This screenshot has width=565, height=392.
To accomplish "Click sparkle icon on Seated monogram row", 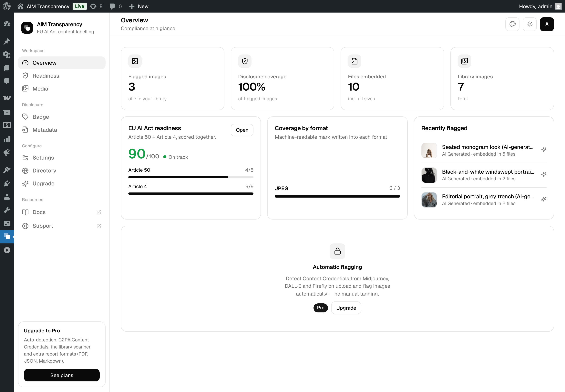I will pos(544,150).
